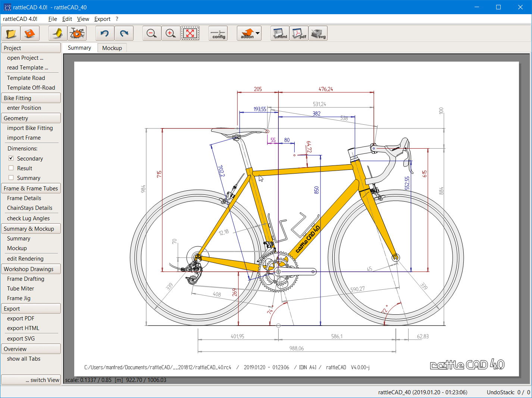Expand the addon dropdown arrow
This screenshot has height=398, width=532.
(x=258, y=33)
